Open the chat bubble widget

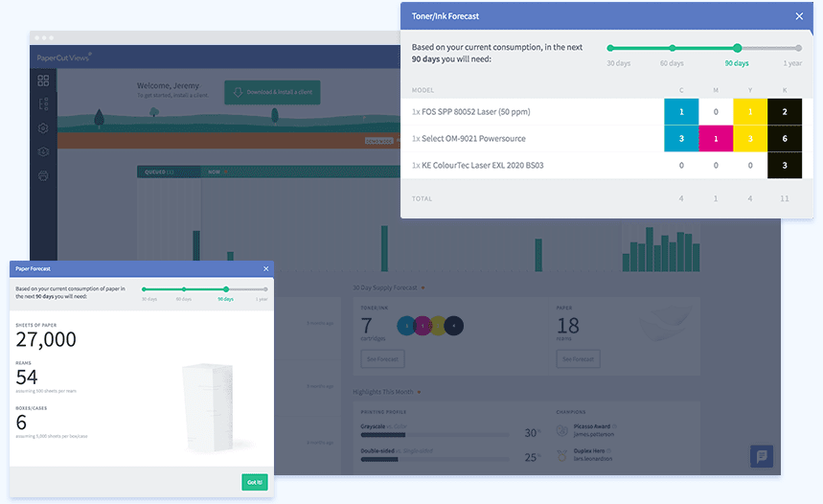762,456
